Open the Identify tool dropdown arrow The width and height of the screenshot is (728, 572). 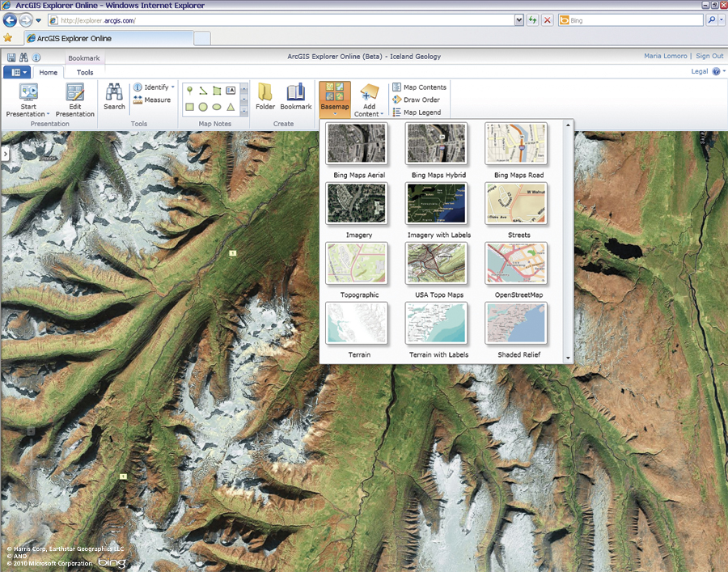pos(172,87)
